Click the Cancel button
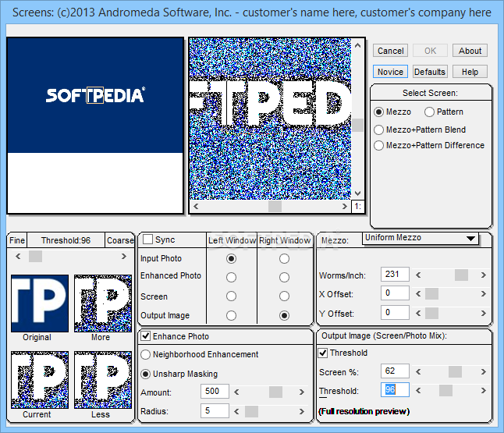 point(390,51)
